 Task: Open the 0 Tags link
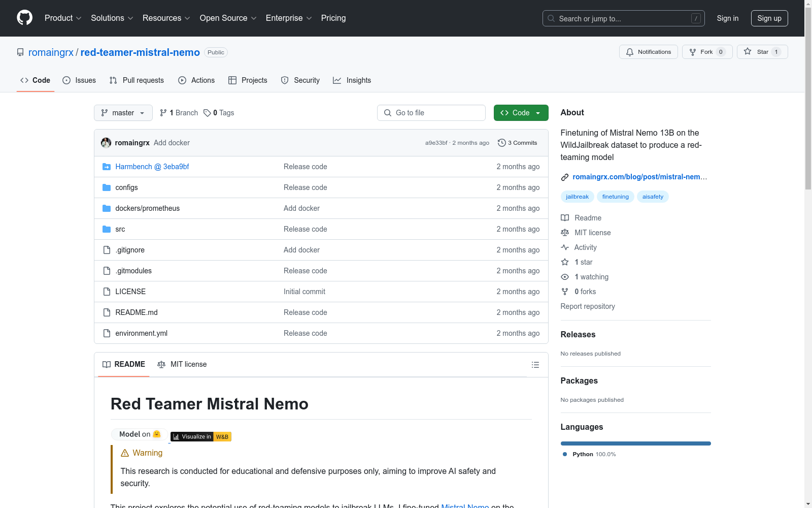coord(219,113)
